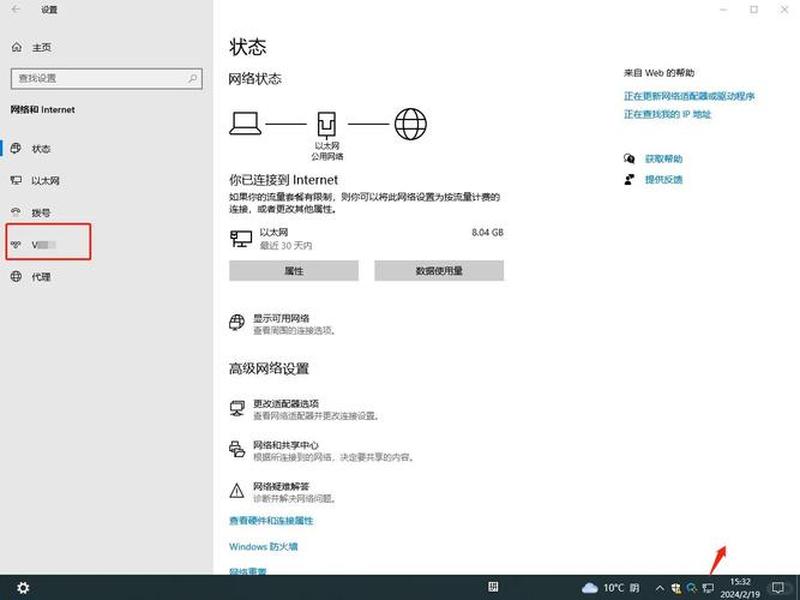This screenshot has width=800, height=600.
Task: Click the printer-share icon beside 网络和共享中心
Action: [x=237, y=449]
